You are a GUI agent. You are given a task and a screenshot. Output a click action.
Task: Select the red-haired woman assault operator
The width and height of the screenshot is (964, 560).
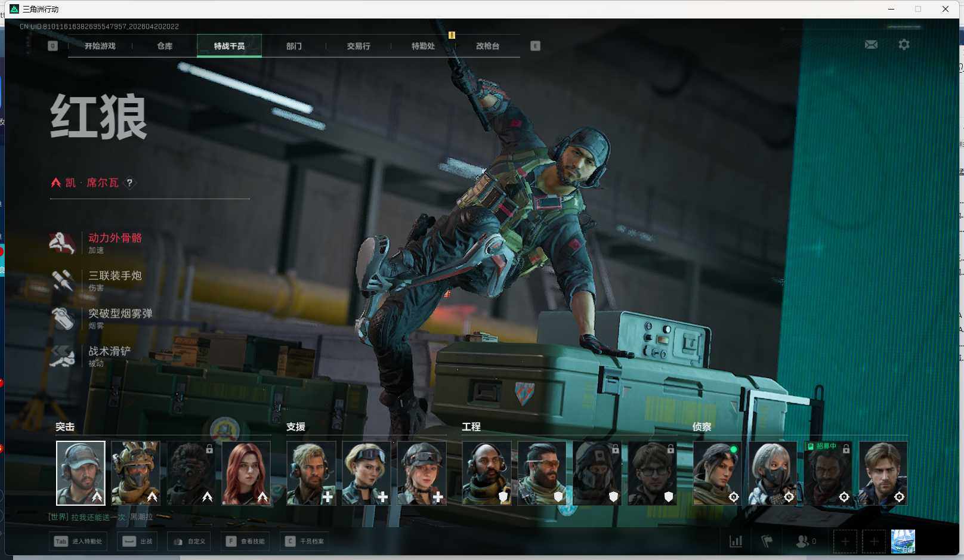(246, 473)
